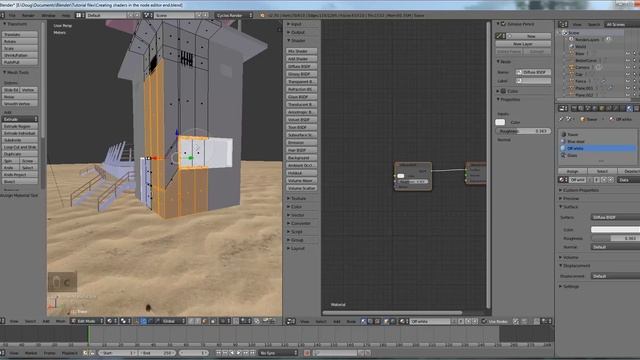
Task: Open node editor Node menu
Action: point(351,322)
